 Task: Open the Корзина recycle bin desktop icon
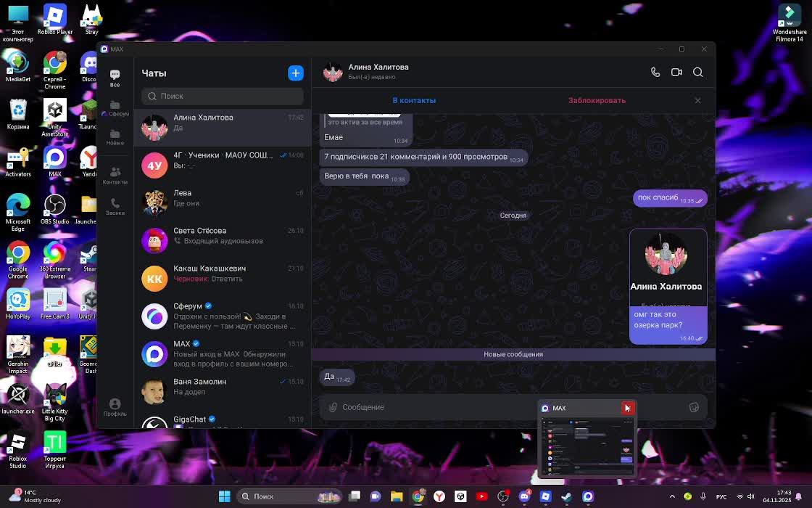pyautogui.click(x=18, y=115)
